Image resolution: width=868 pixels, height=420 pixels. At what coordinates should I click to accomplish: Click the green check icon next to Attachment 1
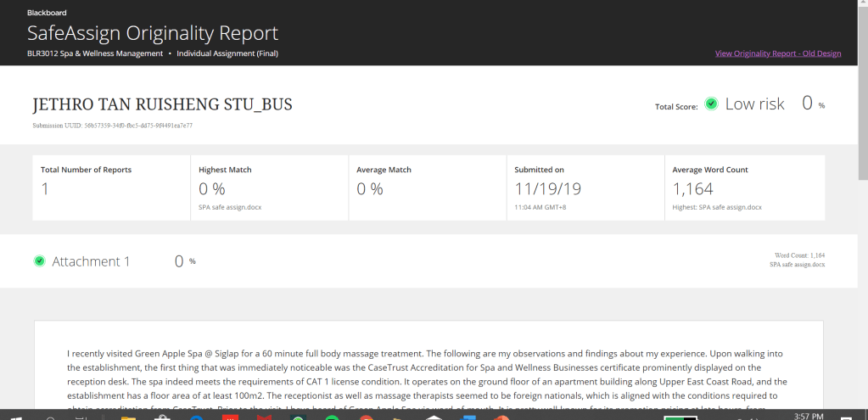tap(40, 261)
